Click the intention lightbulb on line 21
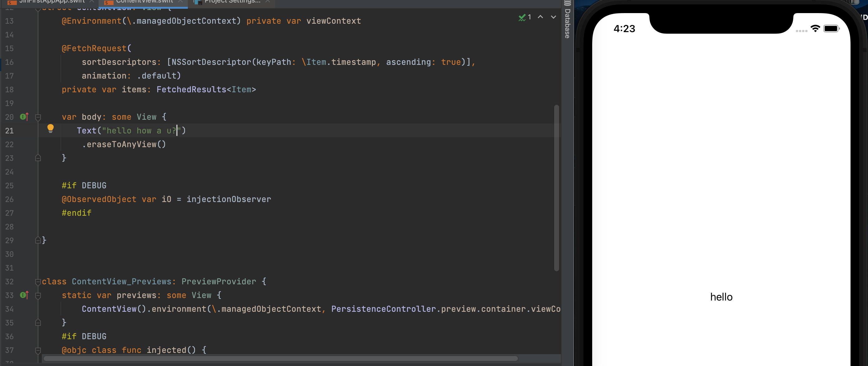This screenshot has height=366, width=868. (x=50, y=128)
